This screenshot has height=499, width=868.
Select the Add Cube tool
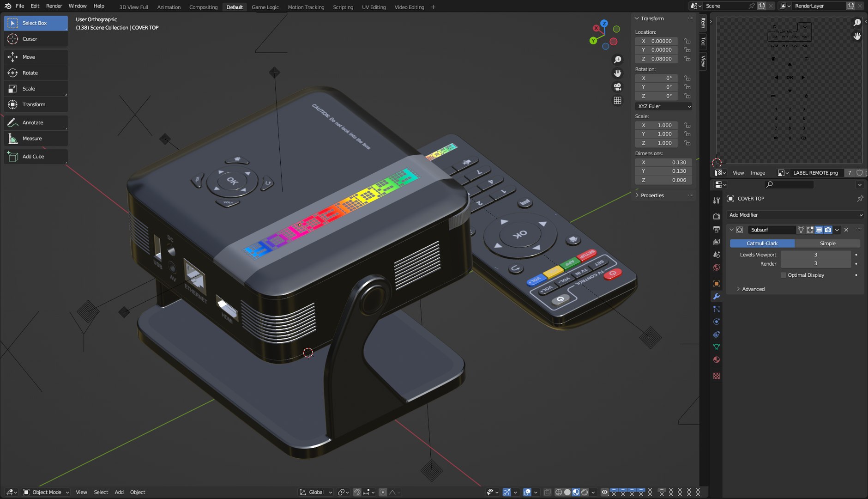coord(36,156)
